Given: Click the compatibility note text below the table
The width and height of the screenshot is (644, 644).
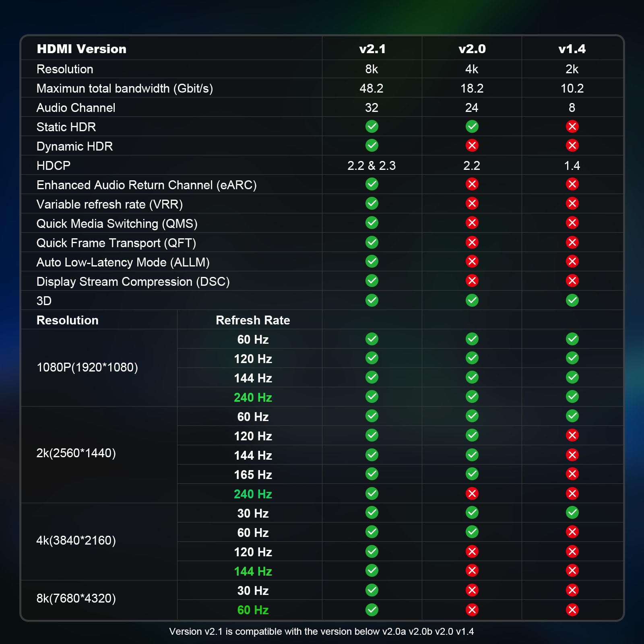Looking at the screenshot, I should (x=321, y=631).
